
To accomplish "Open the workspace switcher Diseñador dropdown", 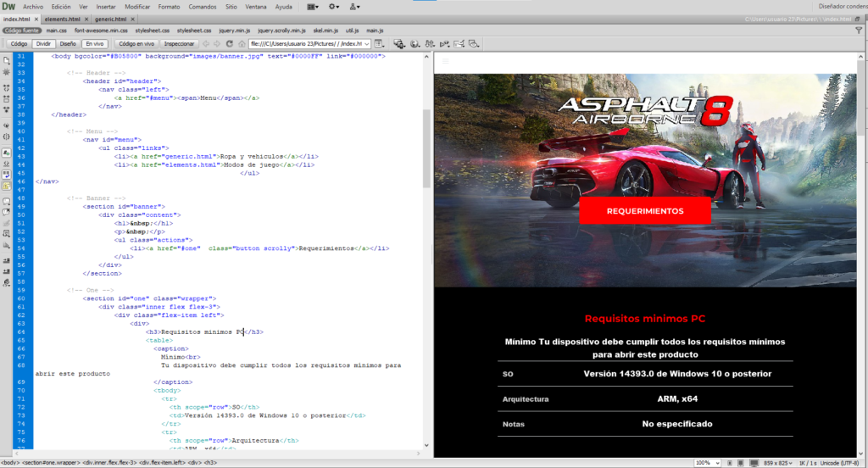I will 843,7.
